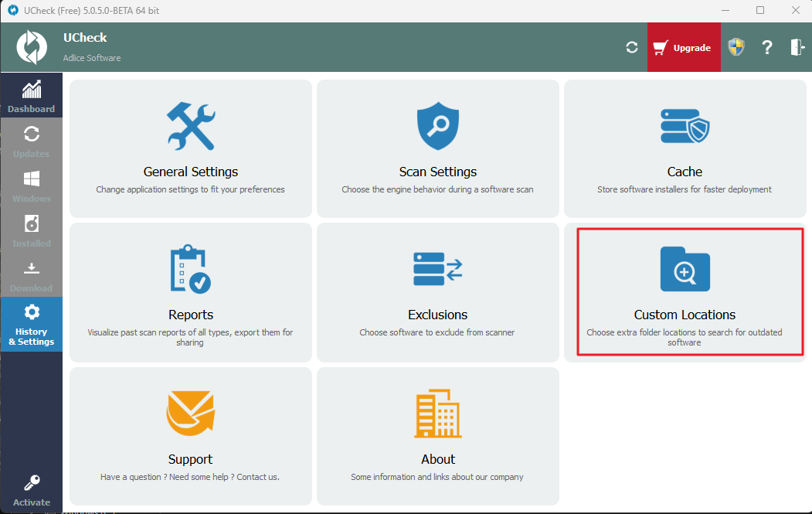Viewport: 812px width, 514px height.
Task: Click the Scan Settings title
Action: click(x=437, y=172)
